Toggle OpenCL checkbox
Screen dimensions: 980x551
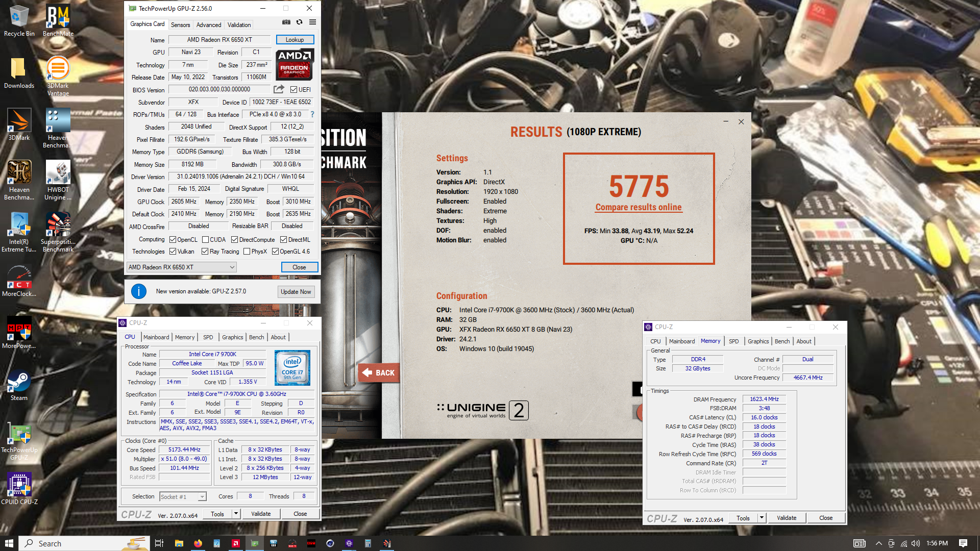click(x=173, y=240)
